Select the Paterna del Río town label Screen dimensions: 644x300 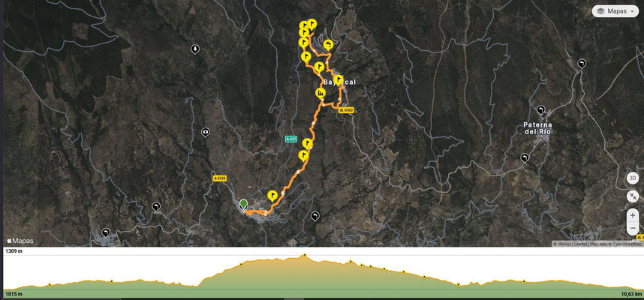(537, 128)
